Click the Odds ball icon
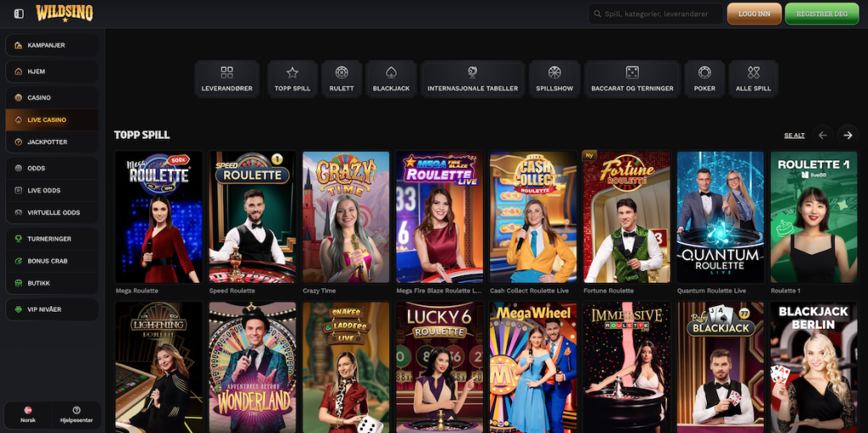 pyautogui.click(x=19, y=169)
